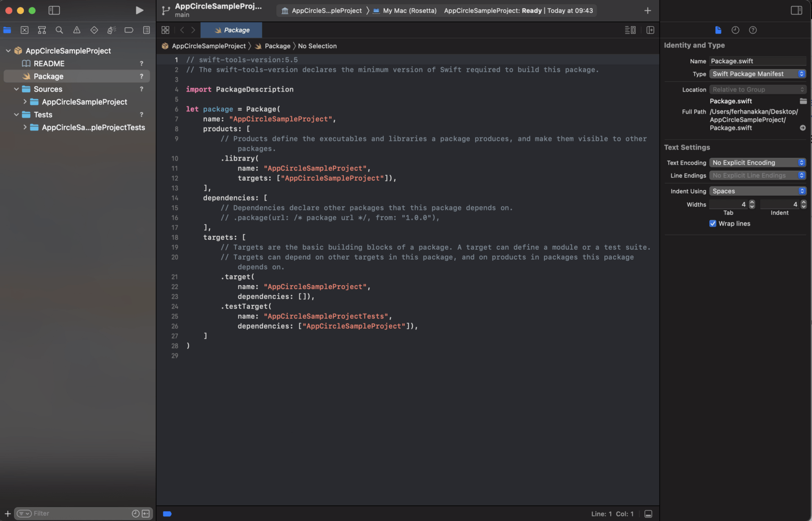812x521 pixels.
Task: Run the project with the Play button
Action: (x=139, y=10)
